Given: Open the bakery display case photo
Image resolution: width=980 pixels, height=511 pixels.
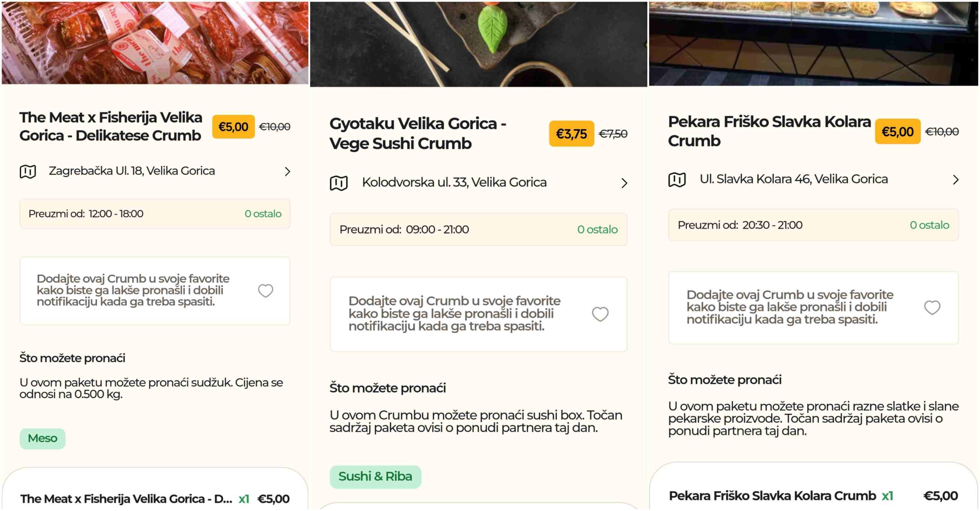Looking at the screenshot, I should [x=813, y=43].
